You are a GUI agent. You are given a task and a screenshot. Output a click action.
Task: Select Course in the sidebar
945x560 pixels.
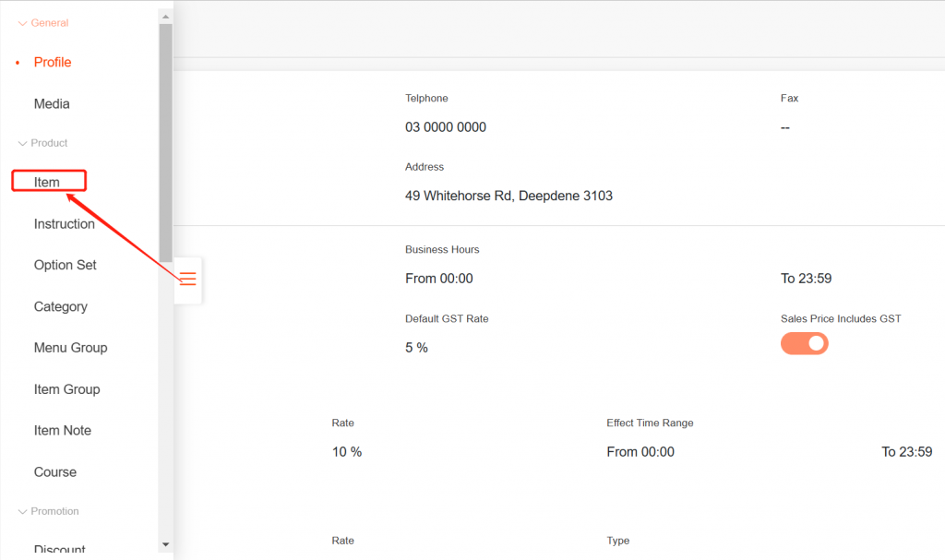pos(54,472)
